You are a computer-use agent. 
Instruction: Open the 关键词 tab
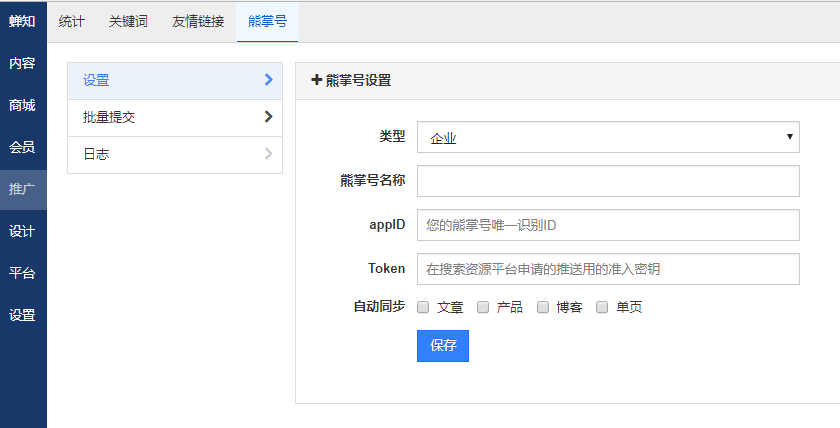128,21
